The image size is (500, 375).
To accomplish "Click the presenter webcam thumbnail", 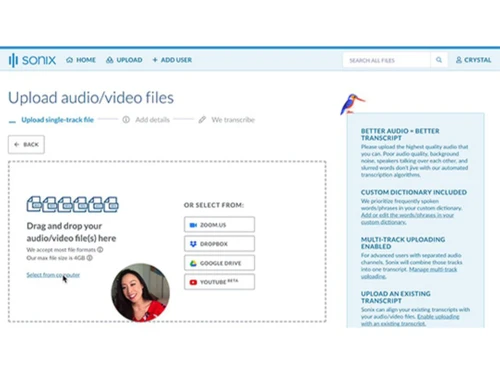I will 140,292.
